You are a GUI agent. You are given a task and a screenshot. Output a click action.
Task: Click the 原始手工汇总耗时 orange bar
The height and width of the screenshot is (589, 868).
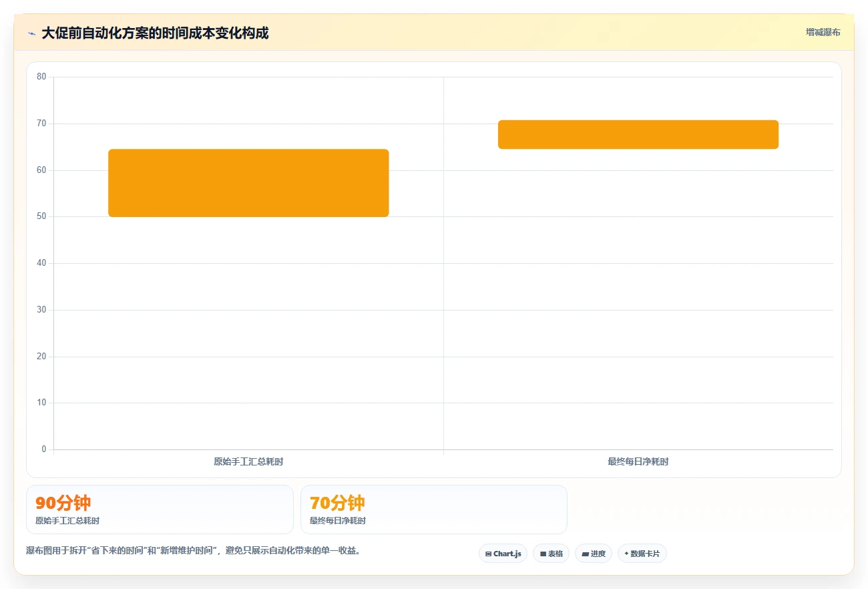pyautogui.click(x=248, y=183)
